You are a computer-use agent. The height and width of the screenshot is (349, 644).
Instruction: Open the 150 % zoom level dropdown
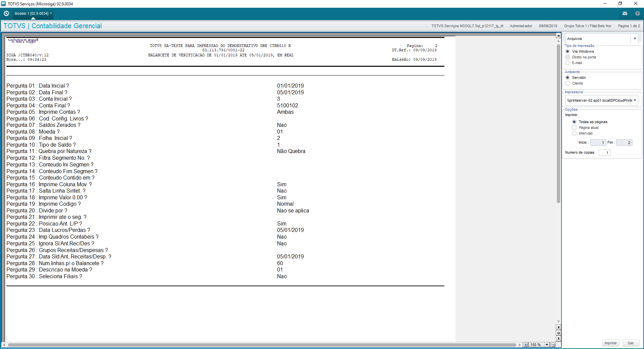click(547, 345)
